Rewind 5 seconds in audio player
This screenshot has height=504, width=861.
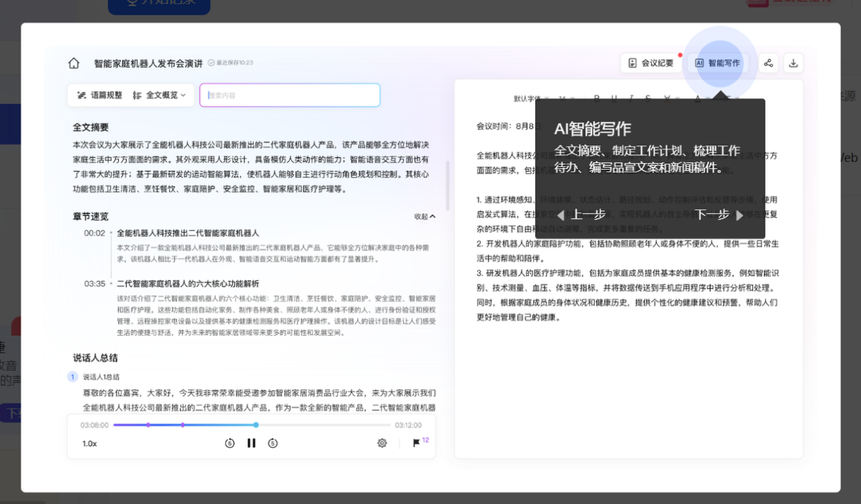[230, 443]
